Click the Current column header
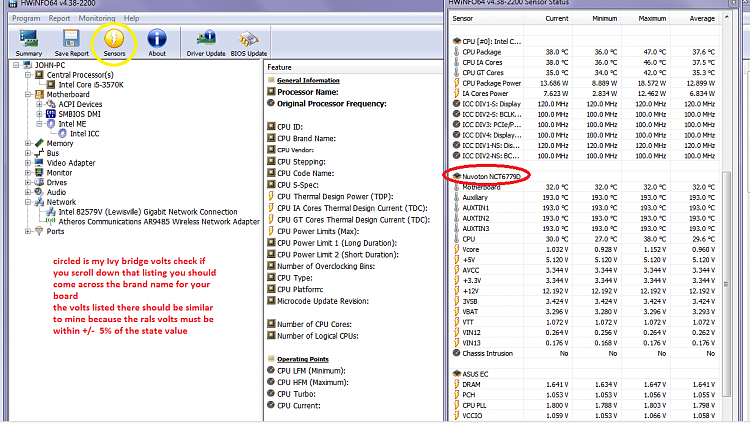The image size is (750, 423). (547, 18)
